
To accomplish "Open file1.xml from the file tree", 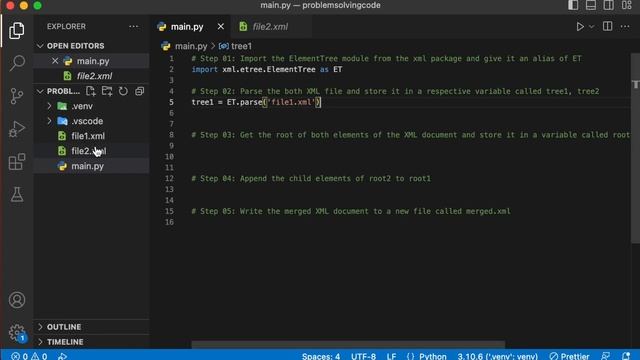I will pos(88,136).
